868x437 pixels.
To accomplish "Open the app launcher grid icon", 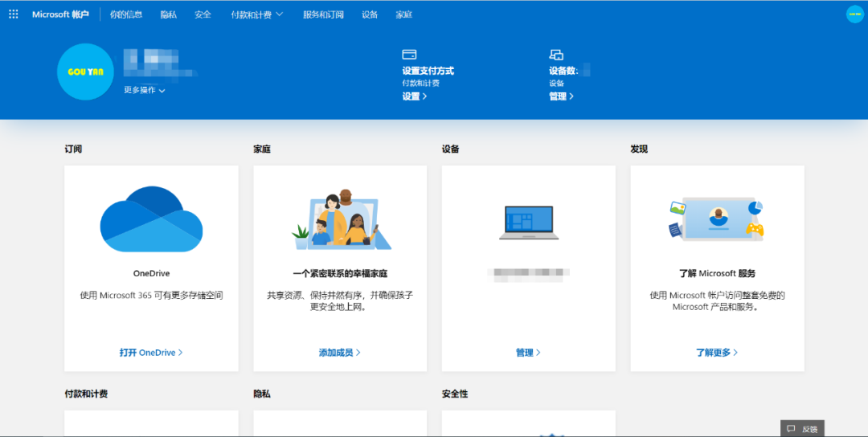I will 14,14.
